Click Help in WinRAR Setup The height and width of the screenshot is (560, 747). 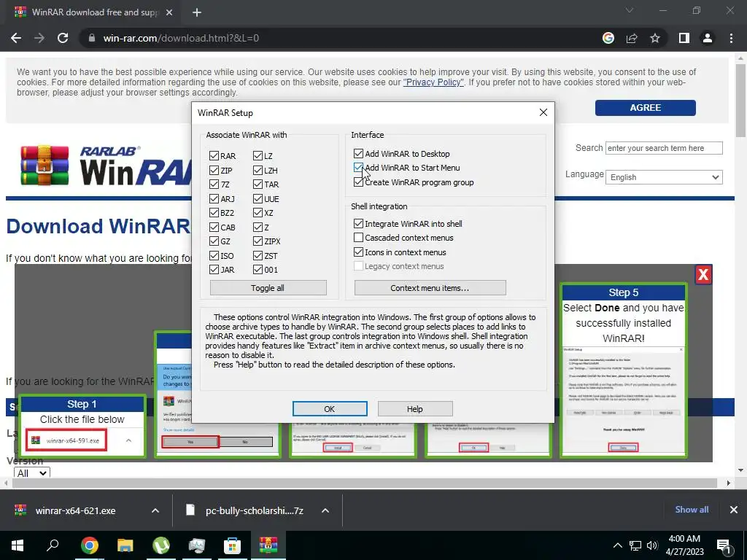415,408
